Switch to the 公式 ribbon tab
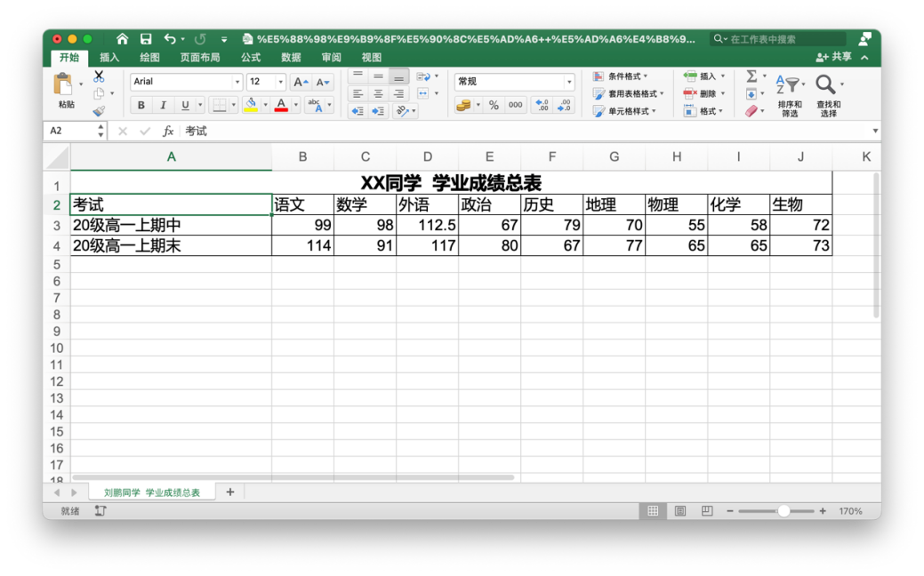The width and height of the screenshot is (924, 576). pyautogui.click(x=251, y=58)
